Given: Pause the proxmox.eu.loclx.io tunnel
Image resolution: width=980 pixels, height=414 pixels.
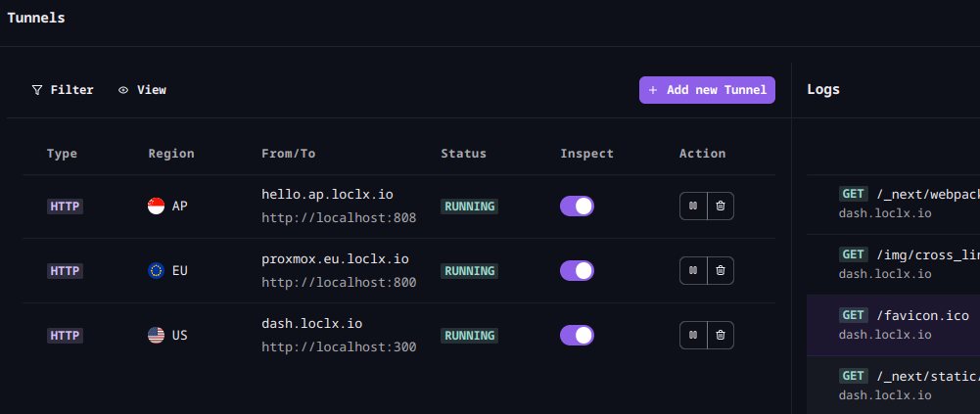Looking at the screenshot, I should pos(693,270).
